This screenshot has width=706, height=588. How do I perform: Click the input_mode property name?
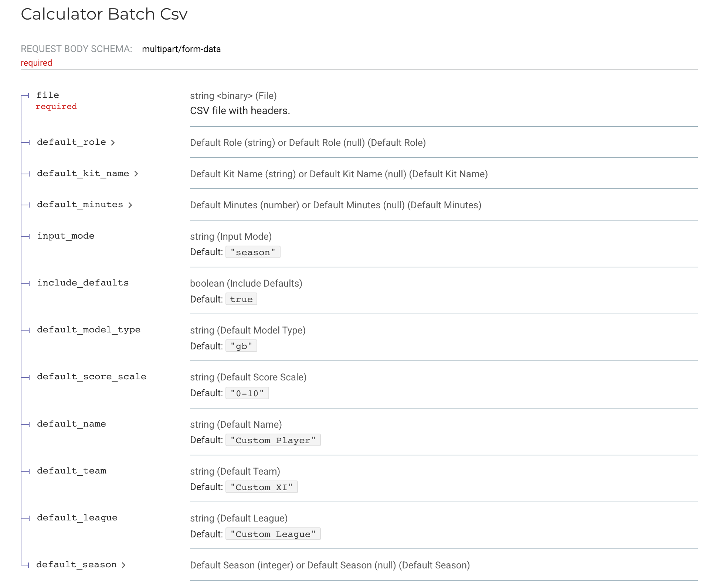[x=66, y=236]
